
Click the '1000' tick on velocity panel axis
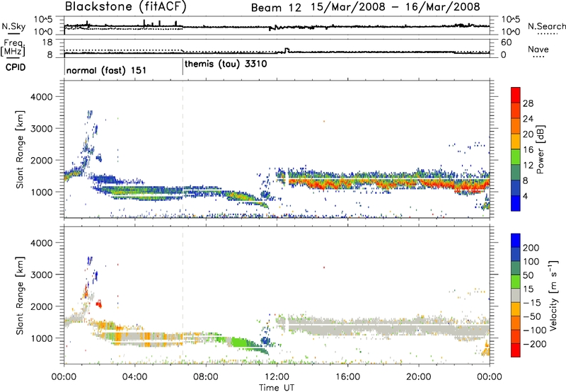click(42, 338)
